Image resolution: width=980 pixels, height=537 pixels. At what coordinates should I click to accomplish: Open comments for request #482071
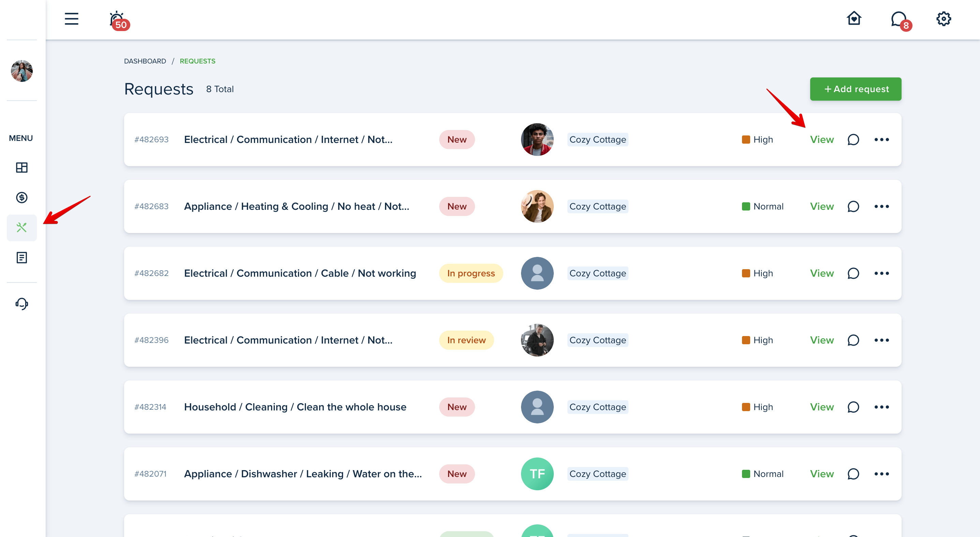[x=853, y=474]
